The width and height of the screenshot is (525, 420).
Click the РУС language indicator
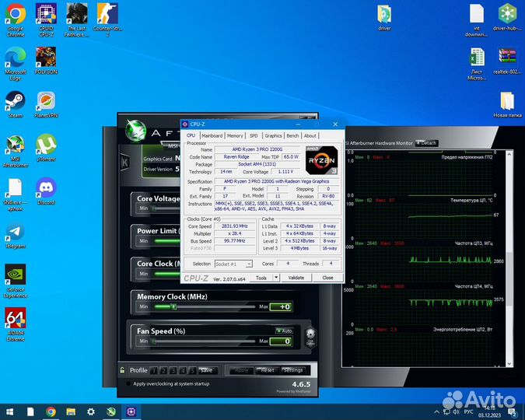(x=468, y=411)
